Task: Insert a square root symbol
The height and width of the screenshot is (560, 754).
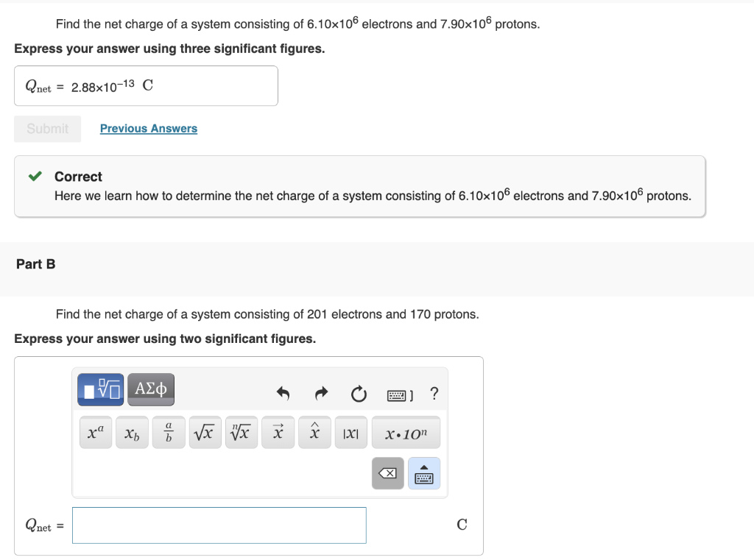Action: 205,432
